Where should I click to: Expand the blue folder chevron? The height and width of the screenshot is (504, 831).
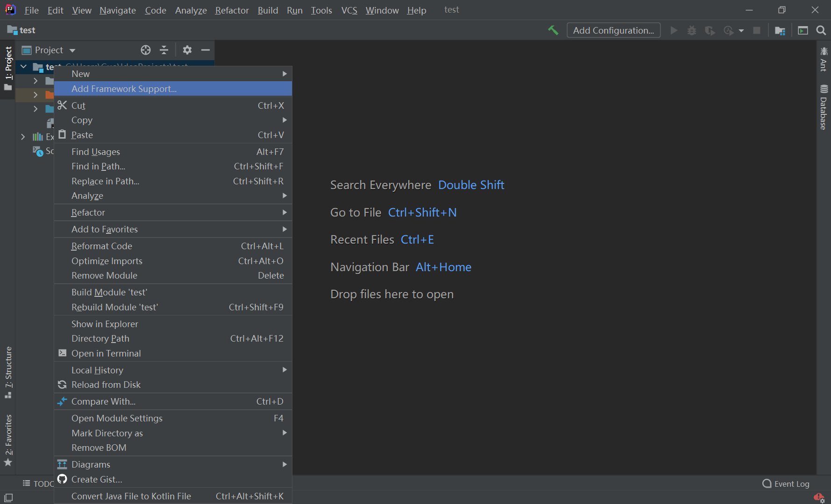click(x=36, y=109)
